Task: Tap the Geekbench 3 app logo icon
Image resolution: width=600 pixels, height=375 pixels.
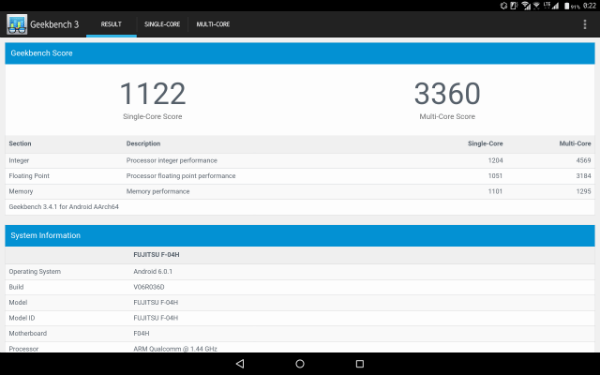Action: pyautogui.click(x=17, y=24)
